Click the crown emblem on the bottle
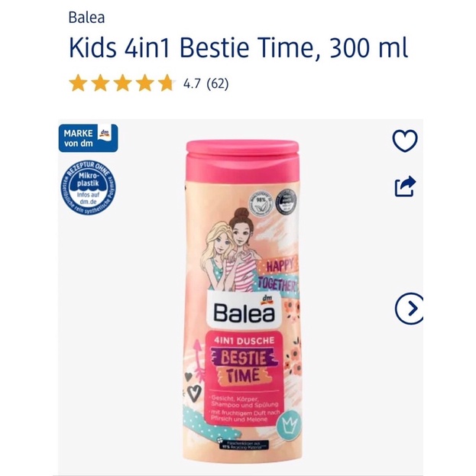The image size is (476, 476). (x=289, y=424)
